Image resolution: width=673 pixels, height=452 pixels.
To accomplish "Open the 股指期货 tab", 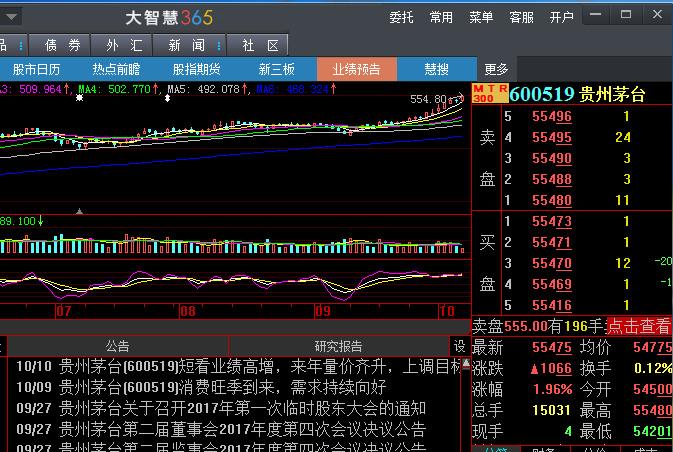I will tap(197, 69).
